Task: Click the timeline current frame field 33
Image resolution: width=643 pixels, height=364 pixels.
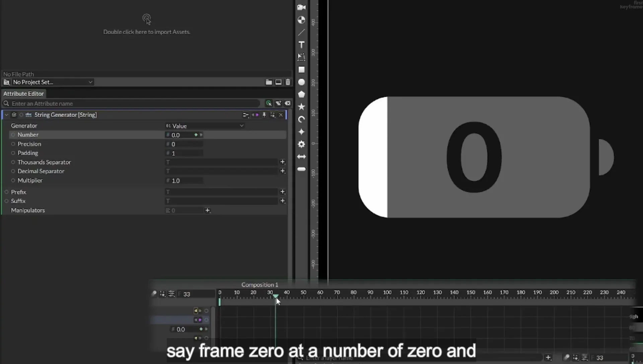Action: pyautogui.click(x=196, y=294)
